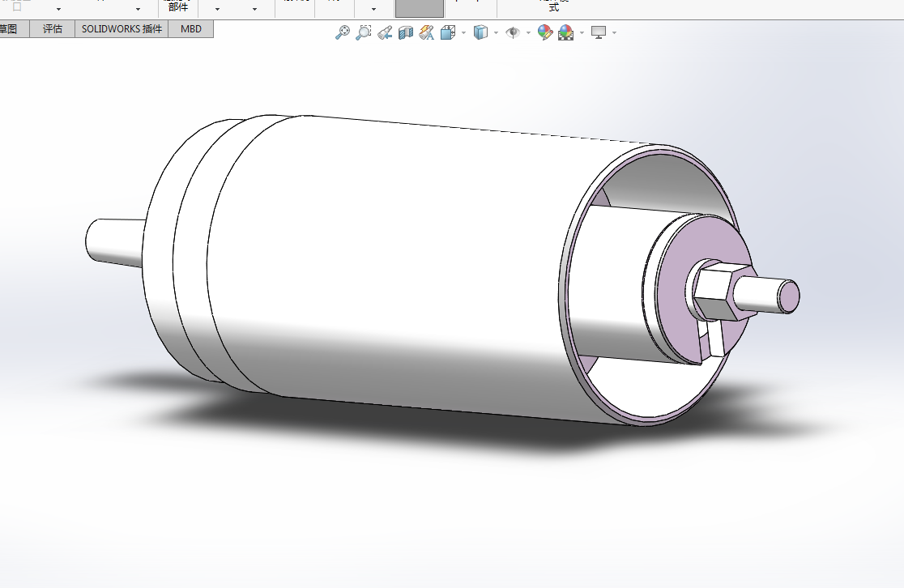Toggle the Section View tool

coord(406,32)
